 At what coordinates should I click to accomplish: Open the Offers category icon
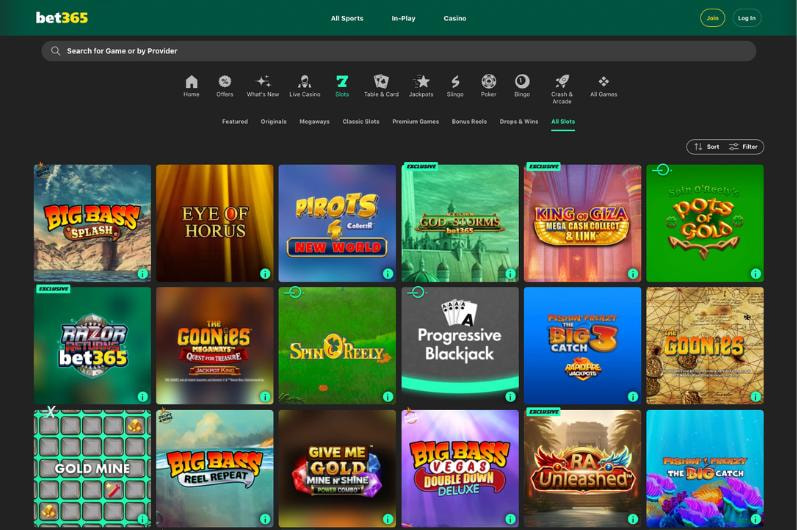(225, 85)
